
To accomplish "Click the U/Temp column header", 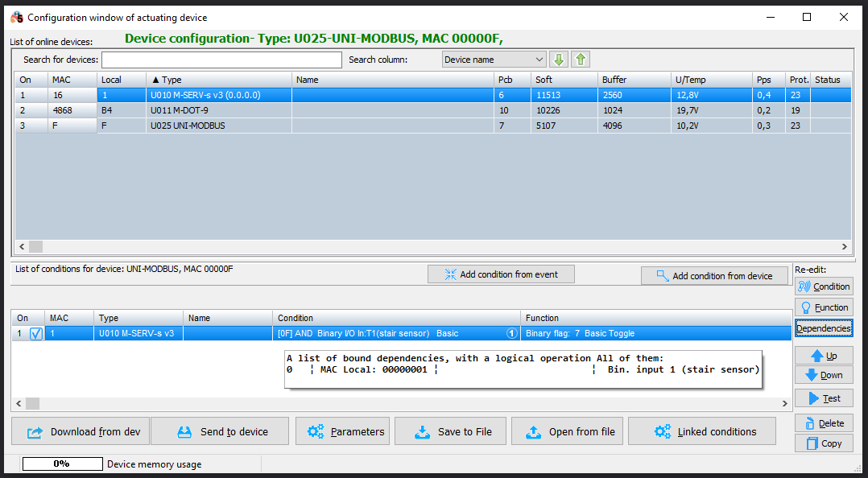I will click(711, 80).
